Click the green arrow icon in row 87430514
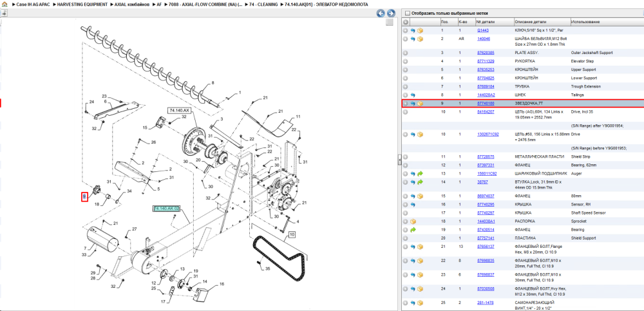The width and height of the screenshot is (644, 311). [x=413, y=230]
